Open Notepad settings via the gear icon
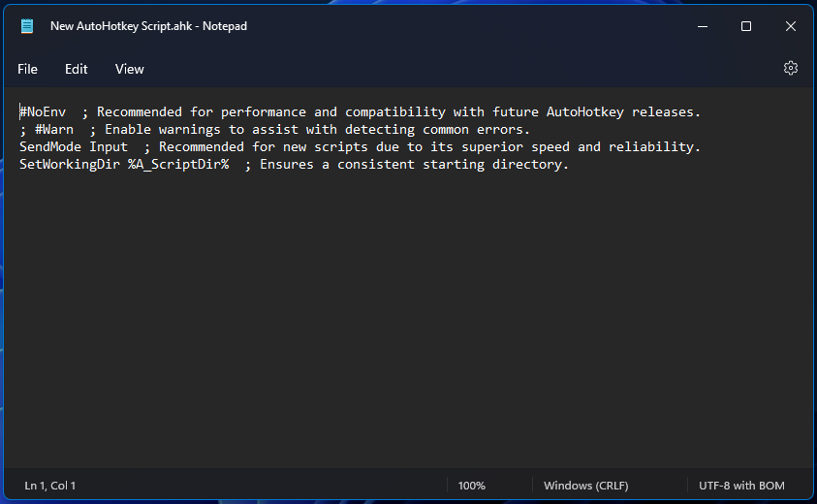 [x=791, y=68]
